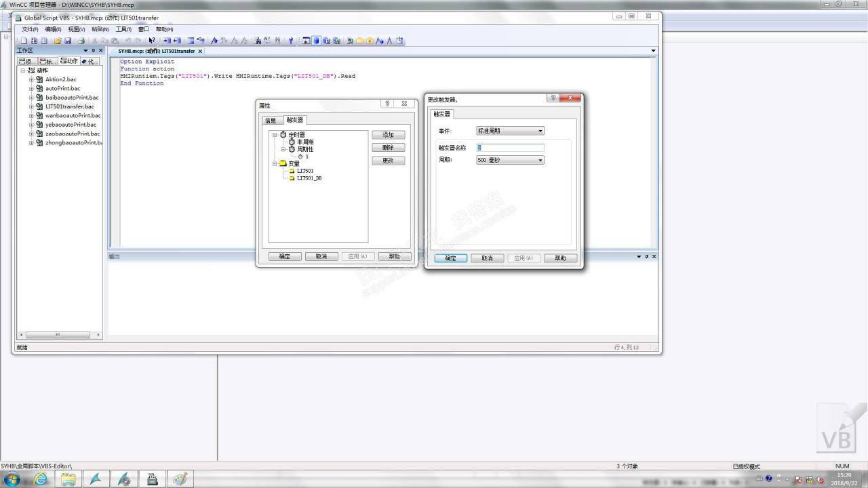This screenshot has height=488, width=868.
Task: Select LIT501 variable in the trigger tree
Action: (x=305, y=171)
